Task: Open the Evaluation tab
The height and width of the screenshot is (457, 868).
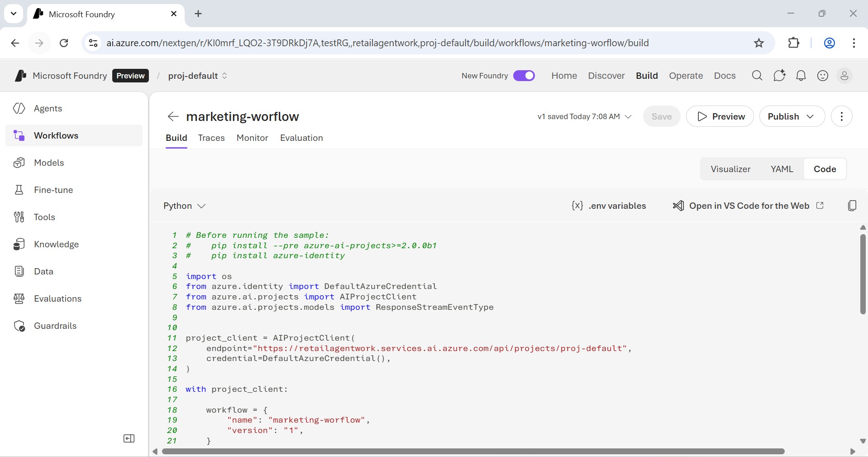Action: click(301, 138)
